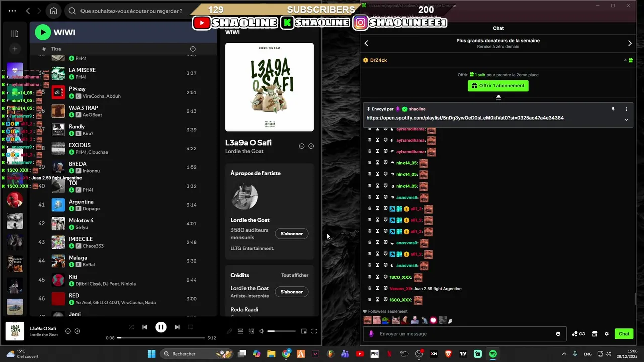Image resolution: width=644 pixels, height=362 pixels.
Task: Open the Windows Start menu
Action: coord(151,354)
